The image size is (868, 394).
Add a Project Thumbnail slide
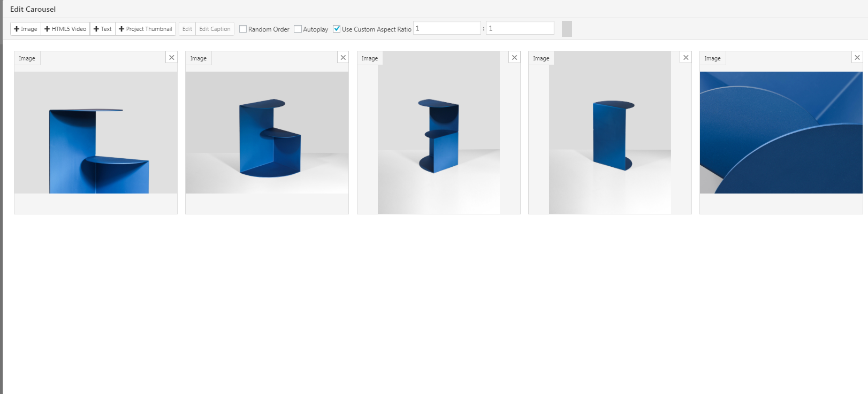(x=146, y=29)
